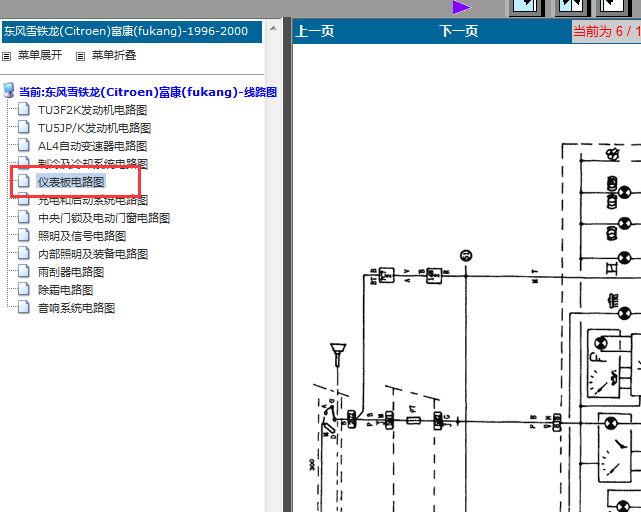The height and width of the screenshot is (512, 641).
Task: Click document icon beside TU5JP/K发动机电路图
Action: (x=24, y=127)
